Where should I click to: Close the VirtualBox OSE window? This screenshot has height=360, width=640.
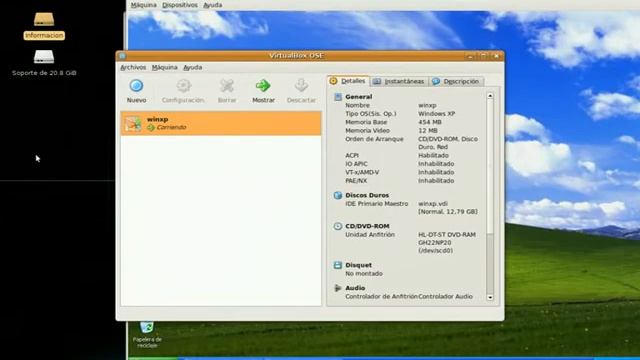pos(496,56)
